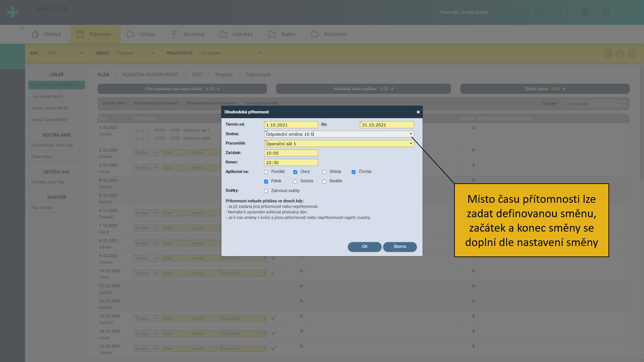Delete the 13:00-16:00 Operační sálek entry
The image size is (644, 362).
coord(137,139)
